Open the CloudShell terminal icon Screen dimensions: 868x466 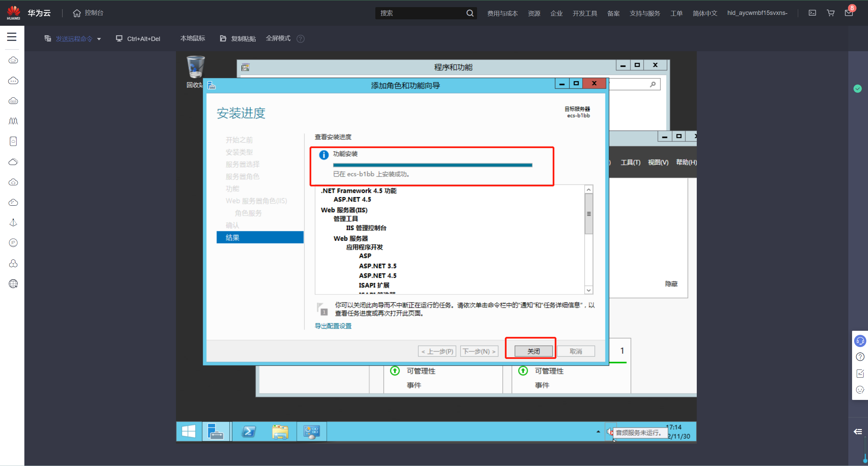pyautogui.click(x=812, y=13)
